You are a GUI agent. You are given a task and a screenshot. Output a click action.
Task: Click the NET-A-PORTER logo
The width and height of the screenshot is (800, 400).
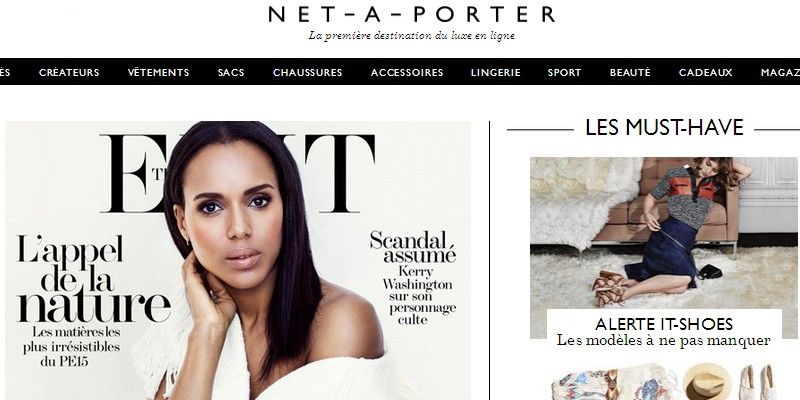point(411,14)
